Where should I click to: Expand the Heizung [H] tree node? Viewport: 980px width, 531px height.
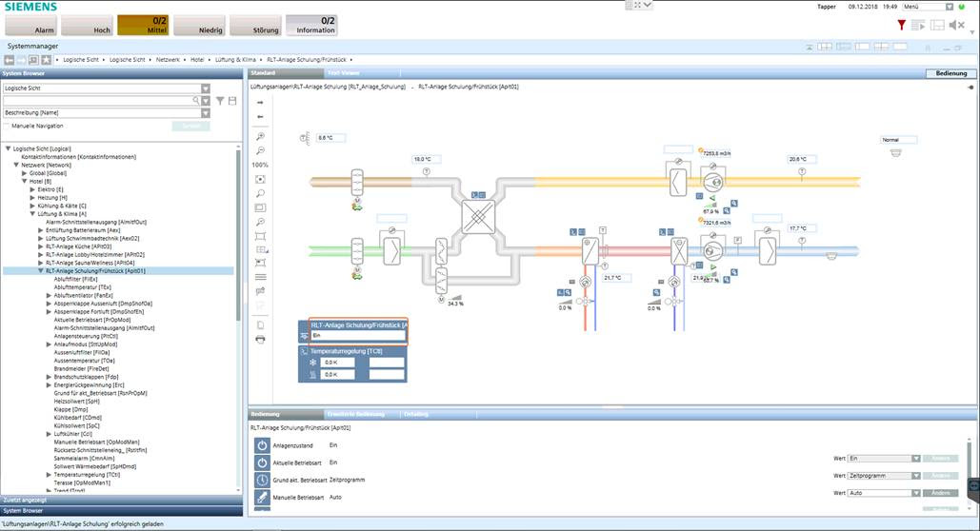(30, 197)
